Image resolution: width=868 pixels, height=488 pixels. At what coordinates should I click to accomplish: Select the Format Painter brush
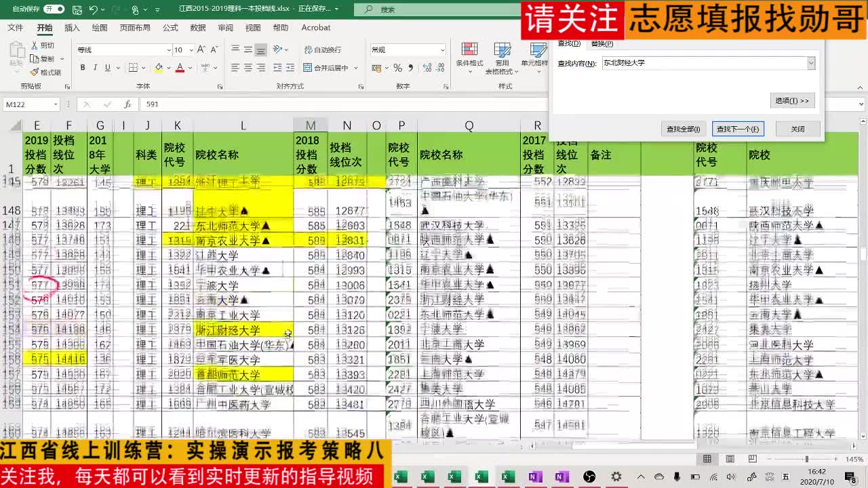tap(34, 72)
